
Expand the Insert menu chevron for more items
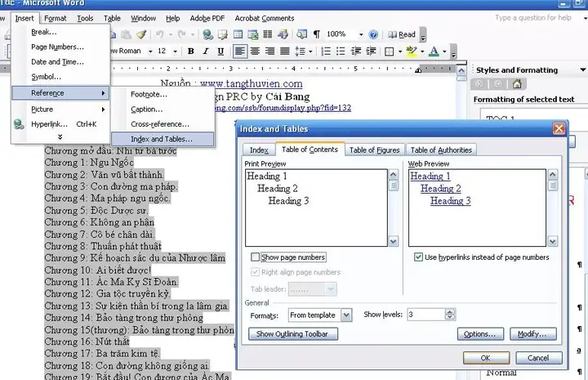(60, 137)
